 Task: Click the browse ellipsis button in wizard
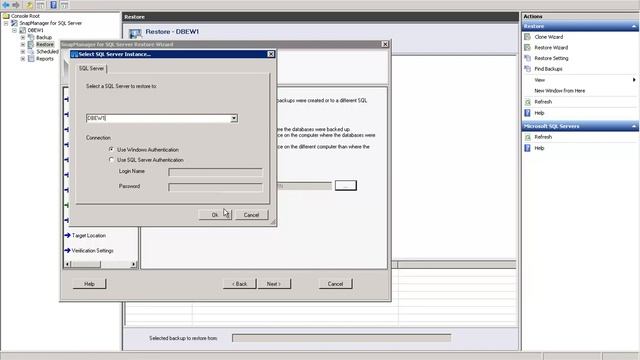[x=346, y=186]
